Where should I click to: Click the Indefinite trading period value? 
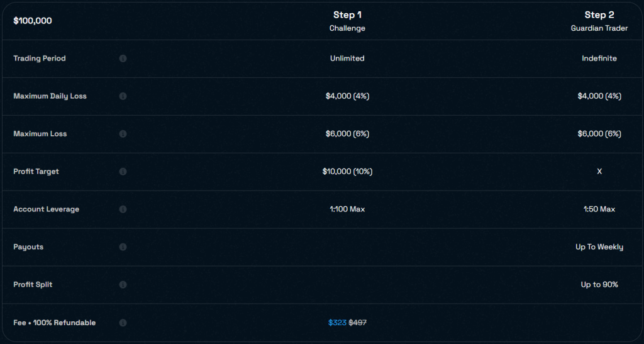tap(599, 58)
